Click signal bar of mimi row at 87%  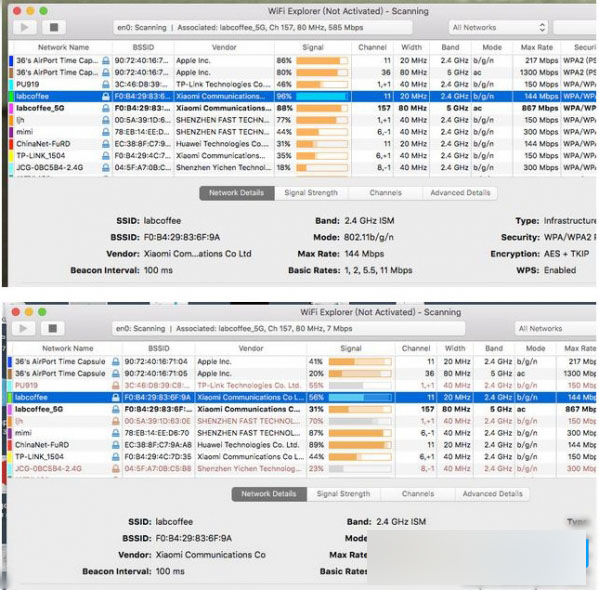coord(360,433)
